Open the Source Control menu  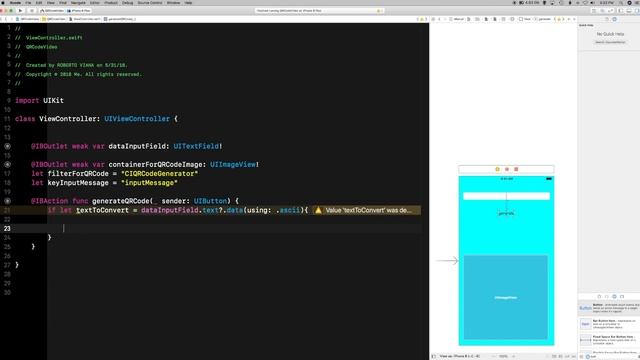[150, 3]
